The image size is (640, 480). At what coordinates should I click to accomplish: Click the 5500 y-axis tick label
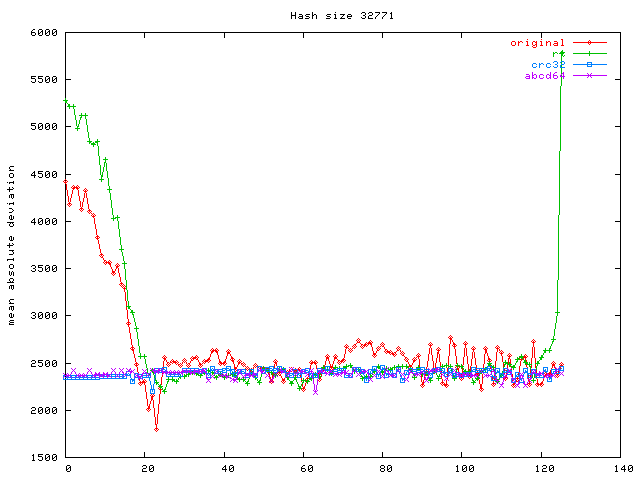click(x=46, y=80)
